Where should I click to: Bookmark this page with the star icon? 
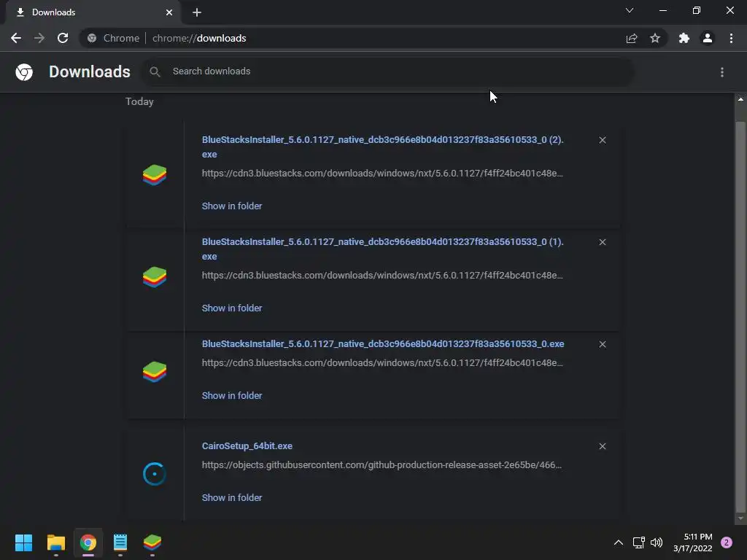click(x=655, y=38)
